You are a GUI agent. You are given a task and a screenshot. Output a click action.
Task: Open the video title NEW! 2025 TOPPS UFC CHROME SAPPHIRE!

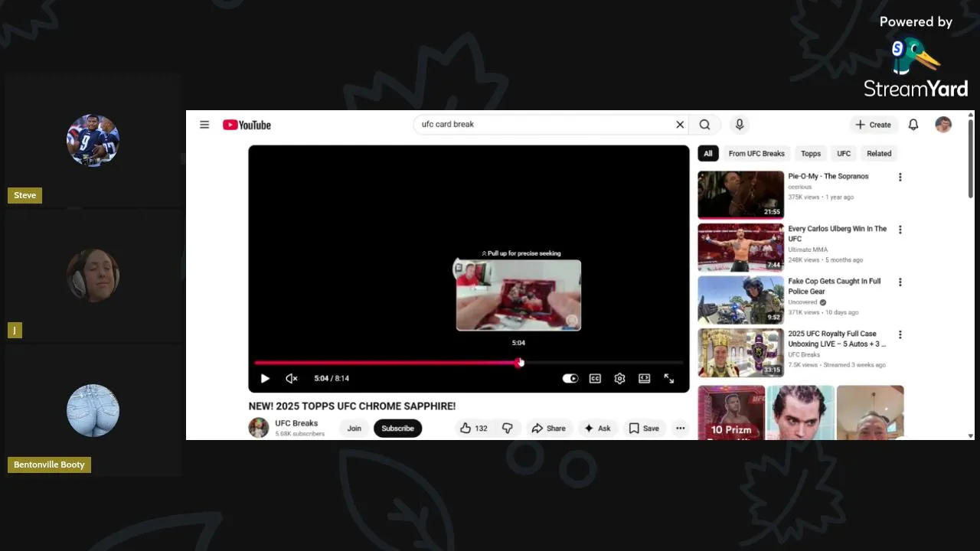point(352,406)
